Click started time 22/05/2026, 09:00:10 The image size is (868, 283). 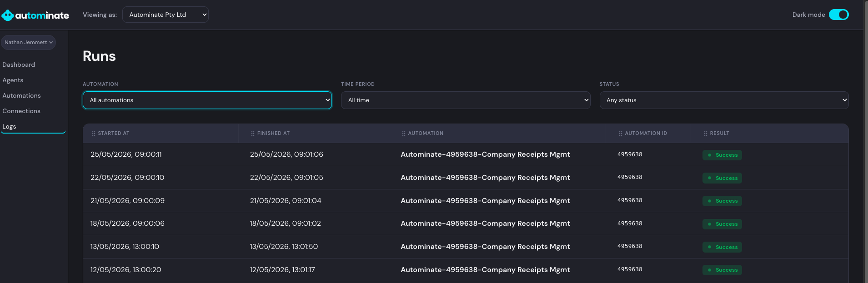coord(127,178)
